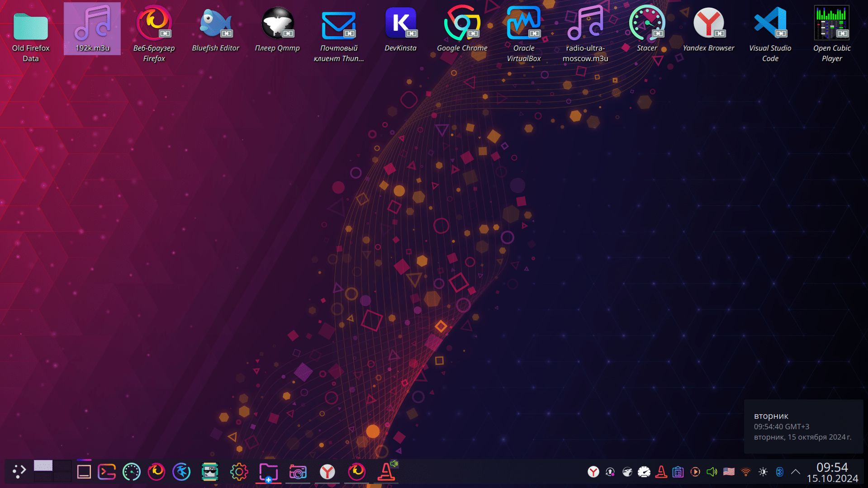Click the screenshot camera icon in the taskbar

pyautogui.click(x=298, y=472)
